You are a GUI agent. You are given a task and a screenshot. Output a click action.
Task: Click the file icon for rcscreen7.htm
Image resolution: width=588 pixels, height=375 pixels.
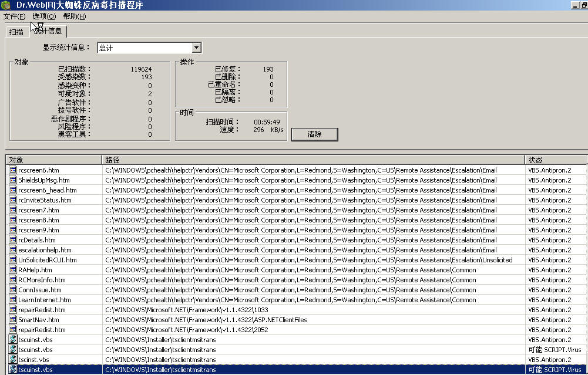point(13,210)
